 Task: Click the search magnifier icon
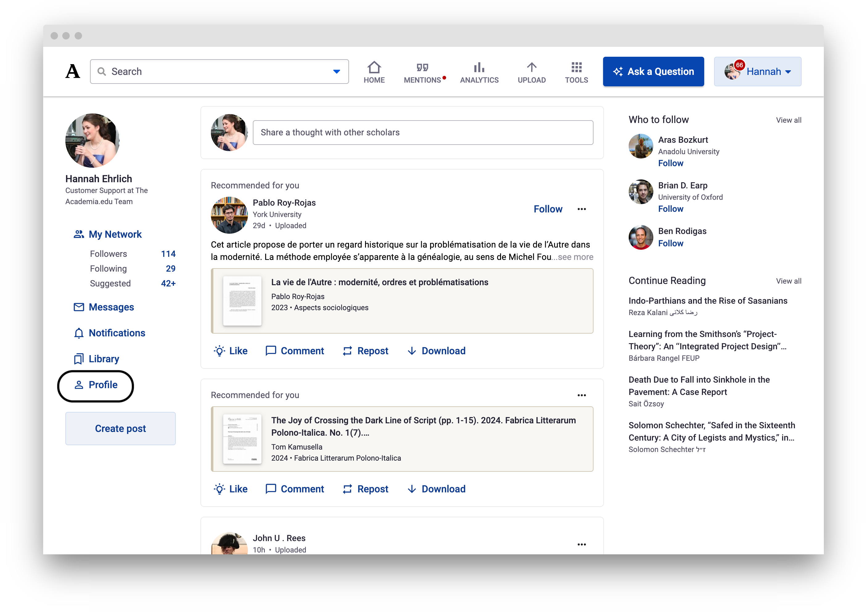pos(101,71)
